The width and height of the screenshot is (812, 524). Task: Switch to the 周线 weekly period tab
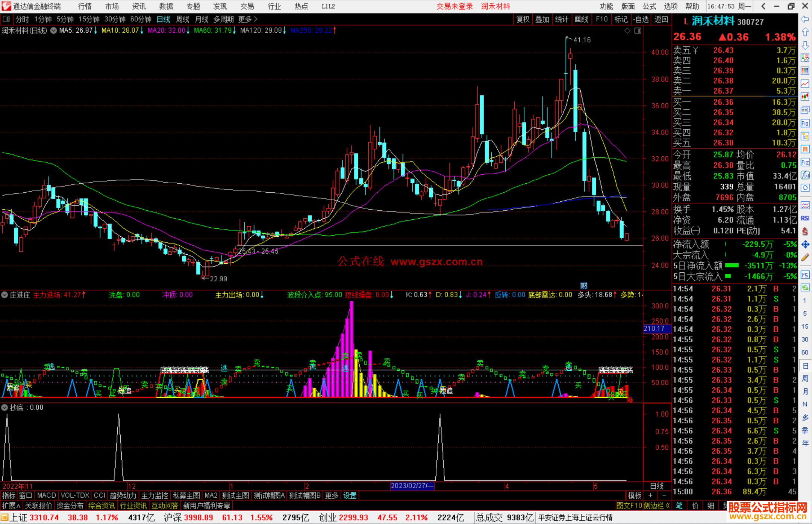click(183, 19)
